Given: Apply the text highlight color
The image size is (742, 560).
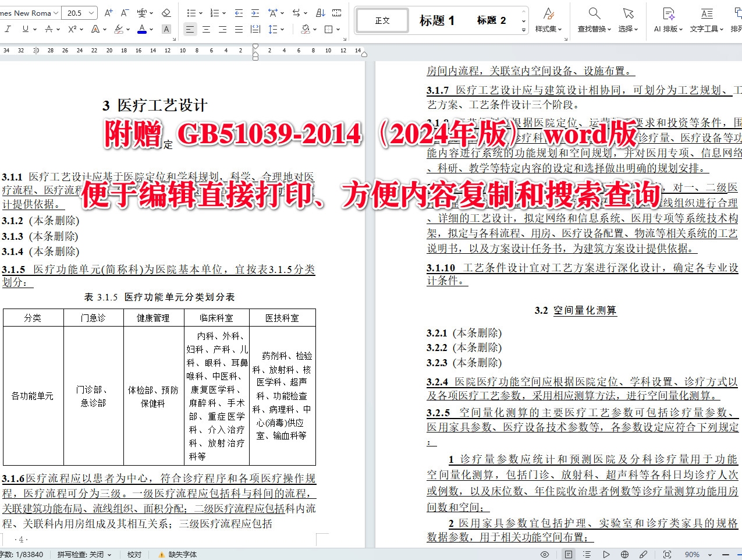Looking at the screenshot, I should [x=119, y=29].
